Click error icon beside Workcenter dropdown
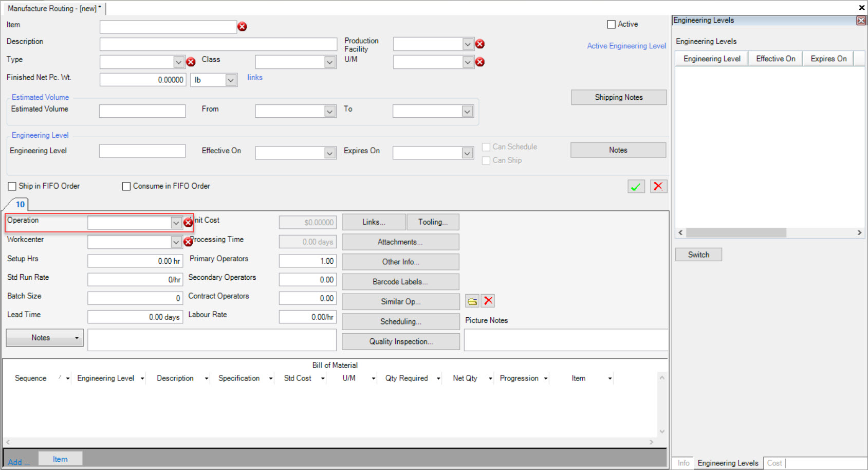Image resolution: width=868 pixels, height=470 pixels. pos(188,242)
